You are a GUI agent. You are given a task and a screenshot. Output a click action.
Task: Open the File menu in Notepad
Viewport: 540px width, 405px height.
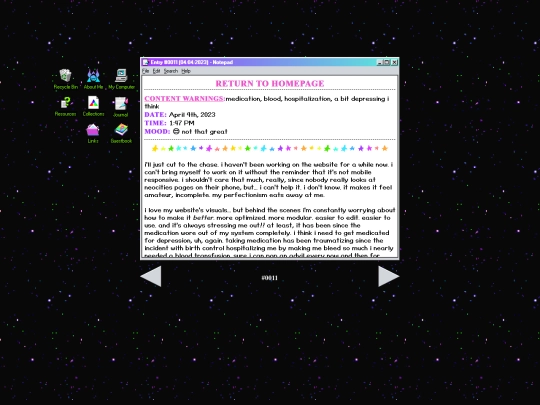click(146, 71)
